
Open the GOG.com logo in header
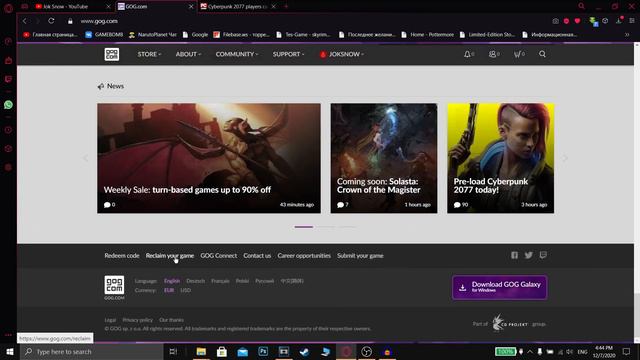pos(111,54)
